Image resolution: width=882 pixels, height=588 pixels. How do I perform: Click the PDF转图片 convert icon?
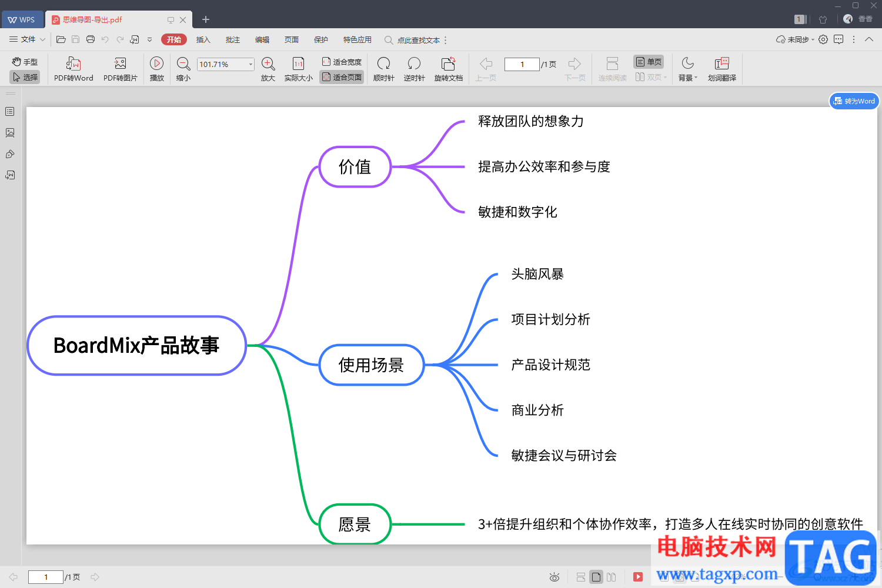121,69
